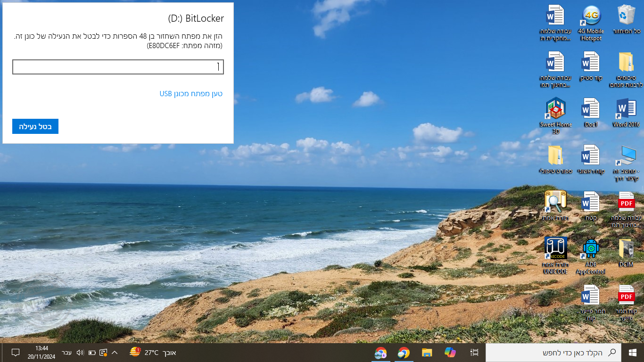Select the 'קוד סטיק' Word document

[591, 66]
